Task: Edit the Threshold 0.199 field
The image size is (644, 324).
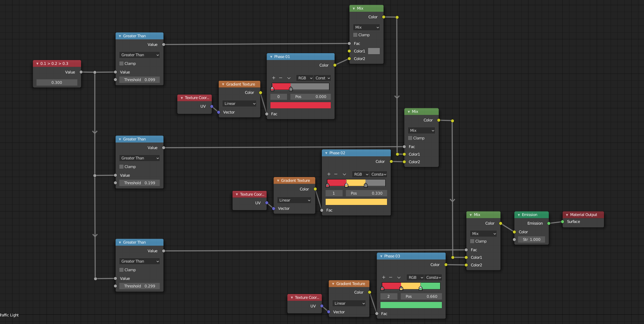Action: click(140, 183)
